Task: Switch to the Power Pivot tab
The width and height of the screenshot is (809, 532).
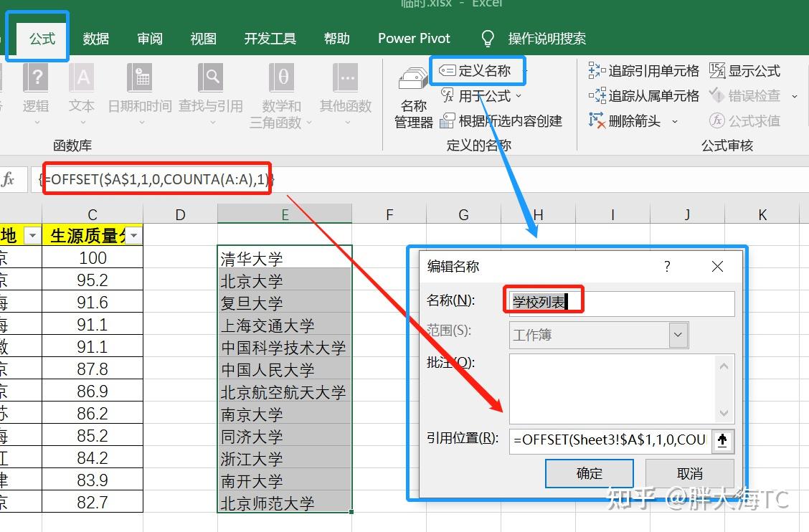Action: pyautogui.click(x=414, y=38)
